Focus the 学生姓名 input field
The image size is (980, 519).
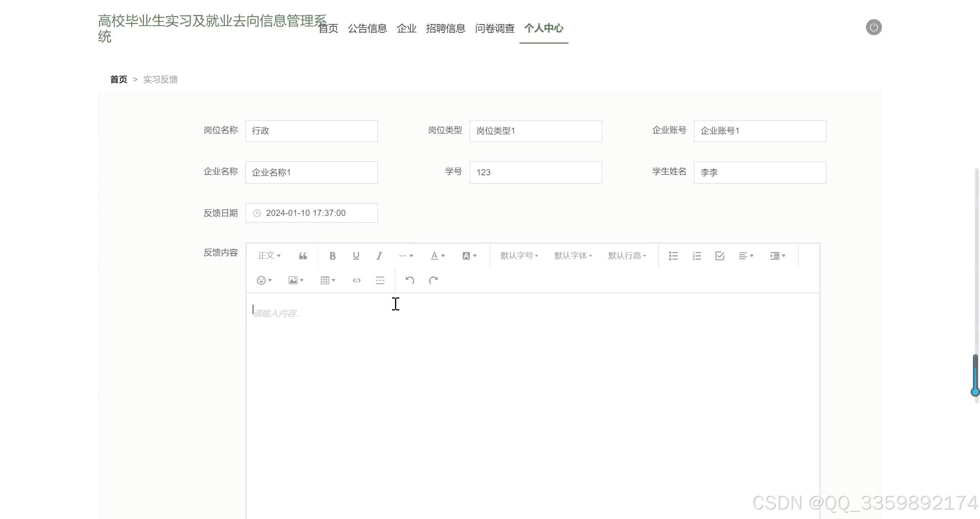click(x=760, y=172)
